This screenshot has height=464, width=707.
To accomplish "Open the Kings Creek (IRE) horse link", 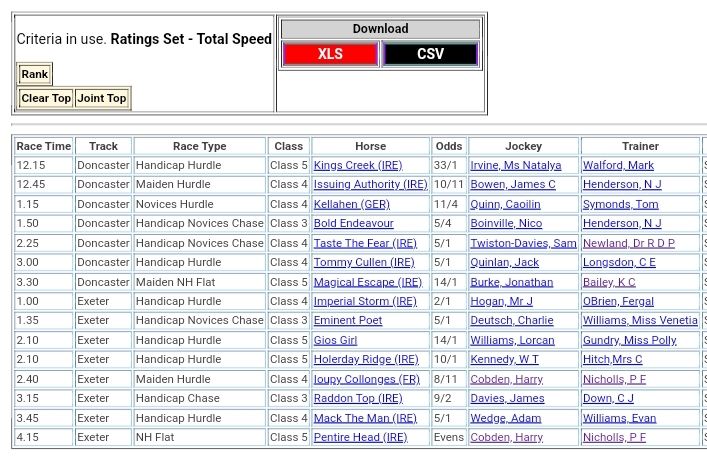I will (357, 165).
